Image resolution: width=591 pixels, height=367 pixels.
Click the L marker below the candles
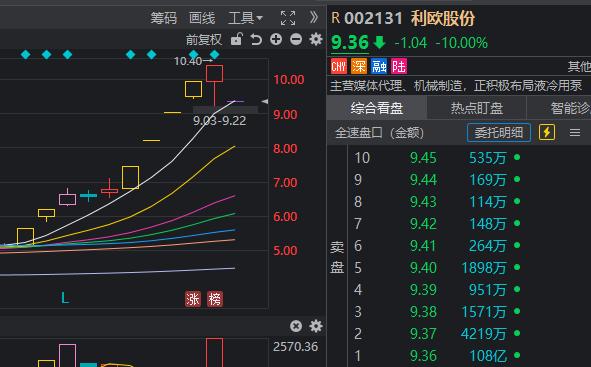[x=65, y=298]
